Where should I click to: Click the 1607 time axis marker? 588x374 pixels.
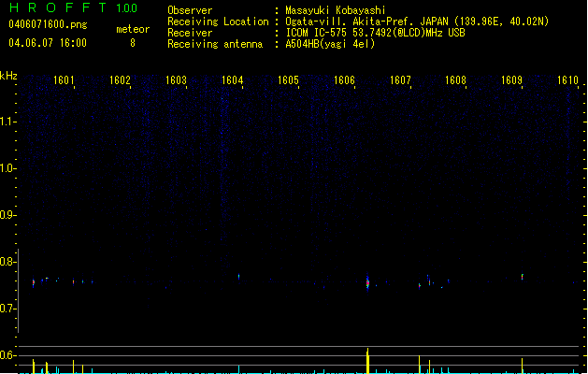point(400,80)
